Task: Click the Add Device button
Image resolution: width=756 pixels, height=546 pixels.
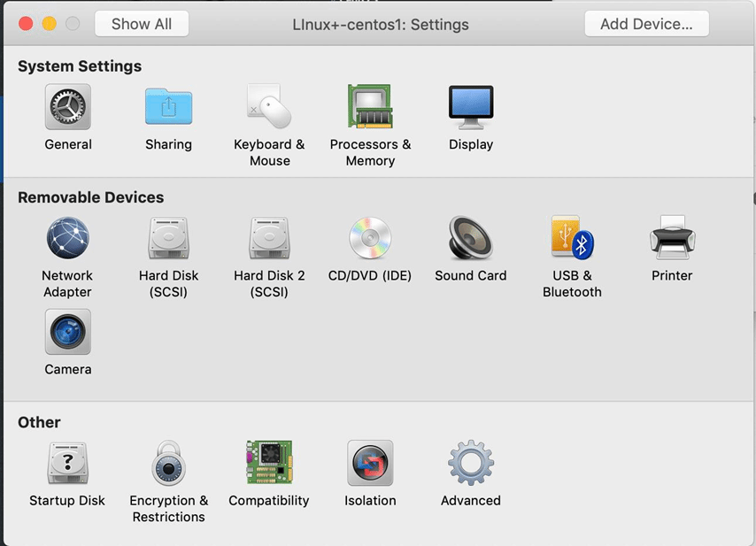Action: point(646,24)
